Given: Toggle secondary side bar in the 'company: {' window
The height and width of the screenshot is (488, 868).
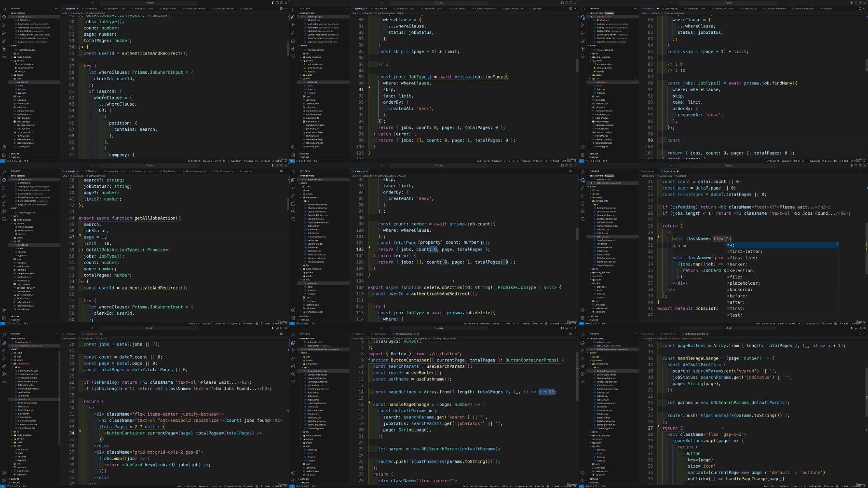Looking at the screenshot, I should click(x=282, y=3).
